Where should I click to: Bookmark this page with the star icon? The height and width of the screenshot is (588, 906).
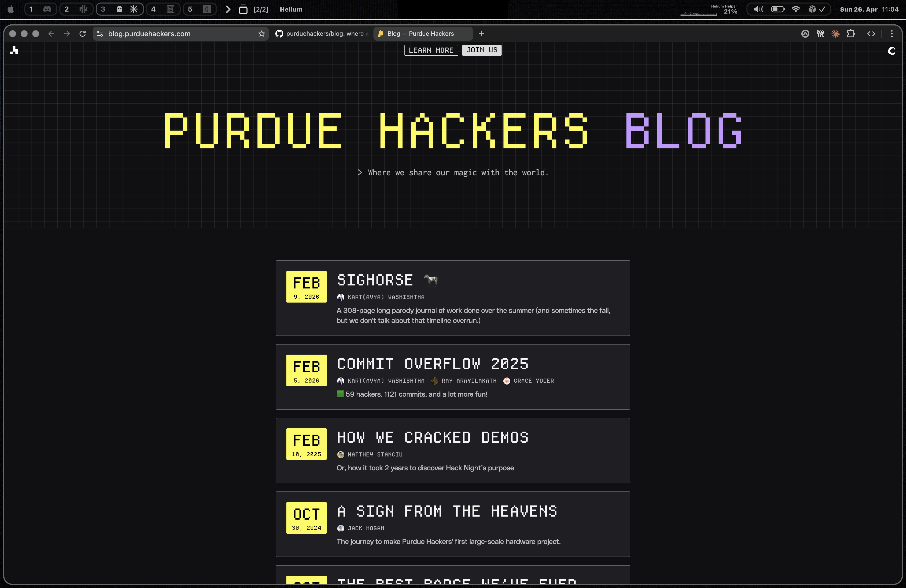click(x=261, y=33)
